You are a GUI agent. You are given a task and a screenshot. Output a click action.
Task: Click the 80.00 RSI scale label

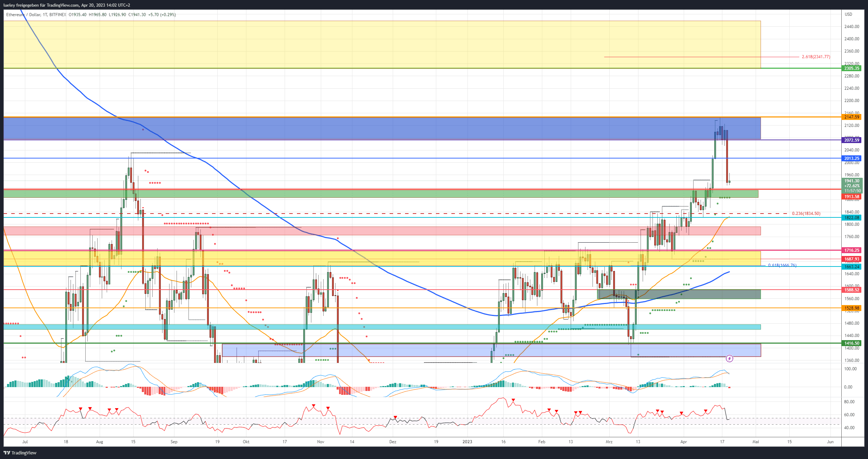tap(849, 402)
